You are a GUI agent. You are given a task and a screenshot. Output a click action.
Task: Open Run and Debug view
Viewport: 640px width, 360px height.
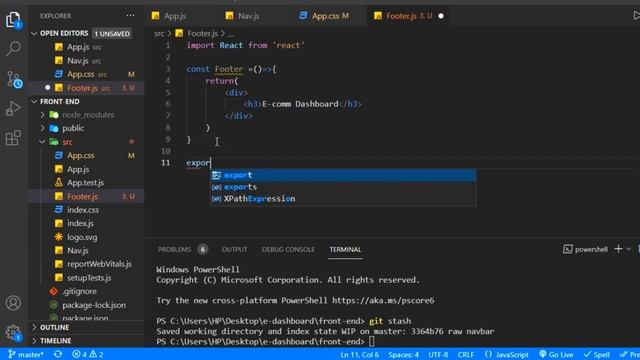(x=13, y=109)
